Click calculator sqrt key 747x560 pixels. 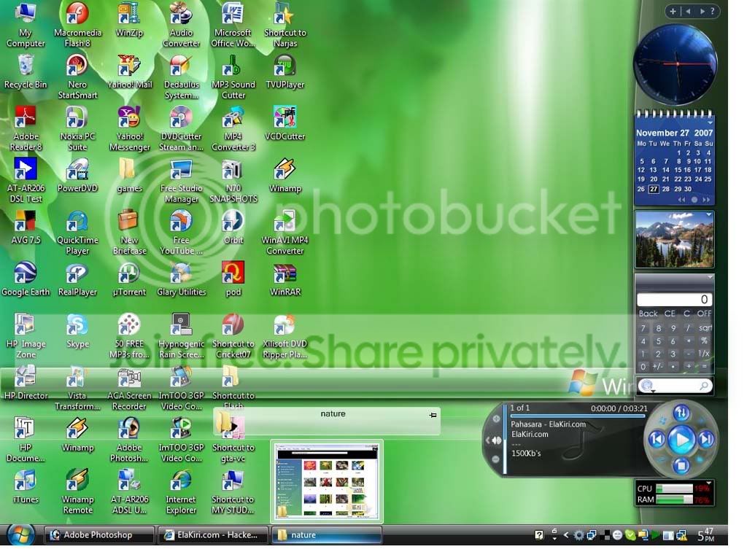pos(705,328)
